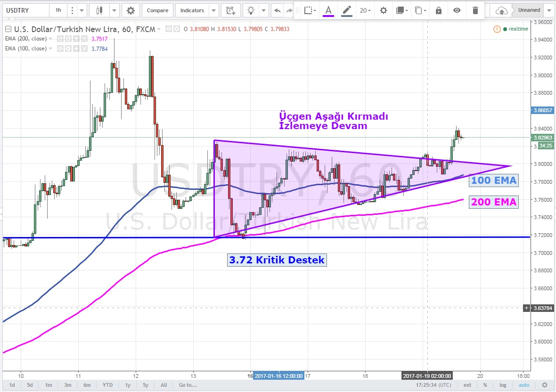Expand the Unnamed layout dropdown arrow
Screen dimensions: 556x392
coord(548,10)
